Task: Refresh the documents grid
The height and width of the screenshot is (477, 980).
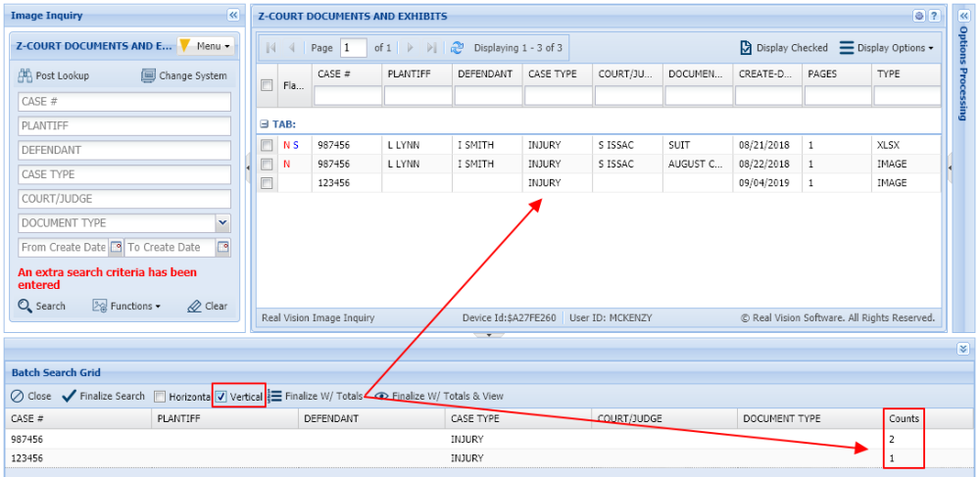Action: [458, 47]
